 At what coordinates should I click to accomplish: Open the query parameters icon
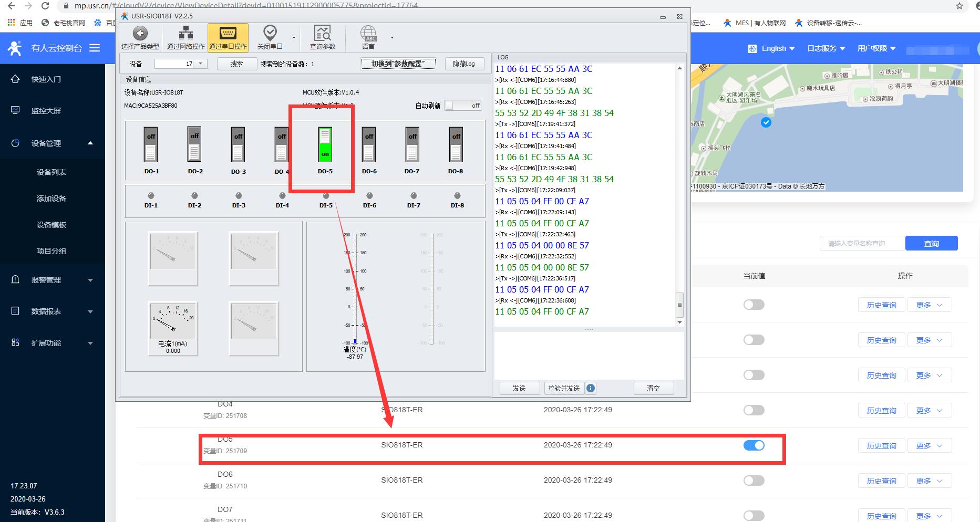click(322, 34)
